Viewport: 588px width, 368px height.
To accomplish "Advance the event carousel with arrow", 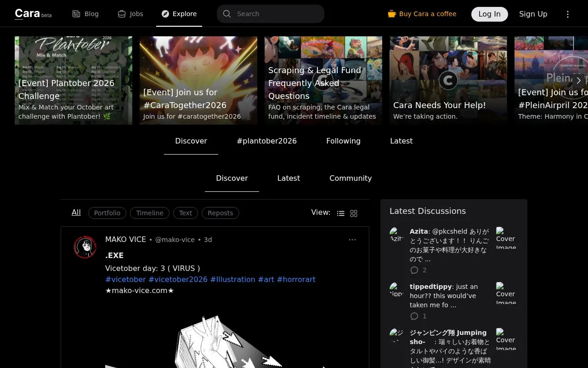I will coord(579,80).
